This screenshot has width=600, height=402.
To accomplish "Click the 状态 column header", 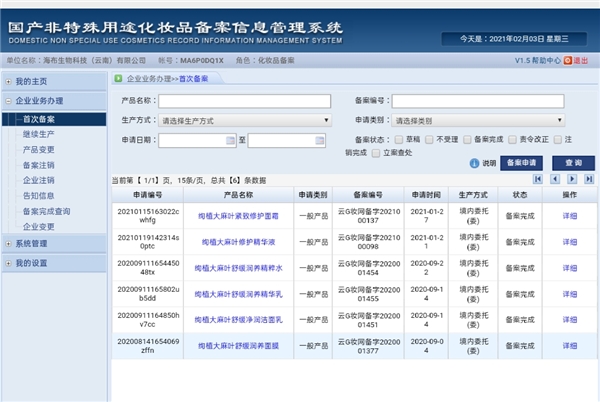I will (520, 195).
